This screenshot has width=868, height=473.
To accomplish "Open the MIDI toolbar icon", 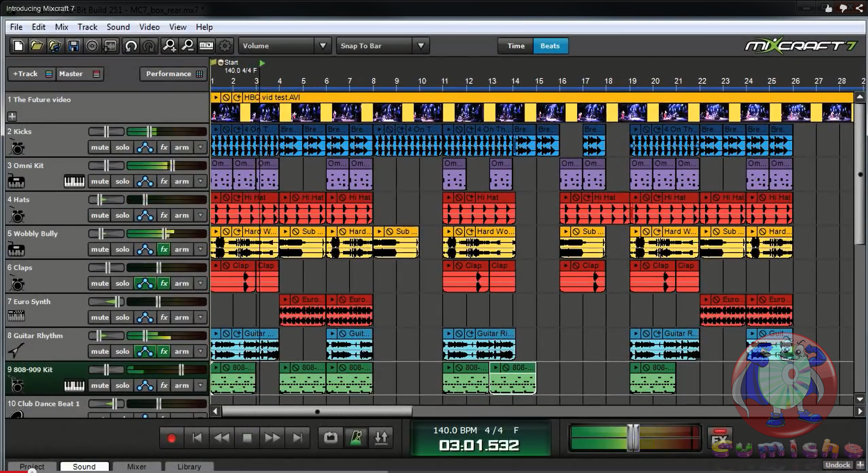I will click(206, 46).
